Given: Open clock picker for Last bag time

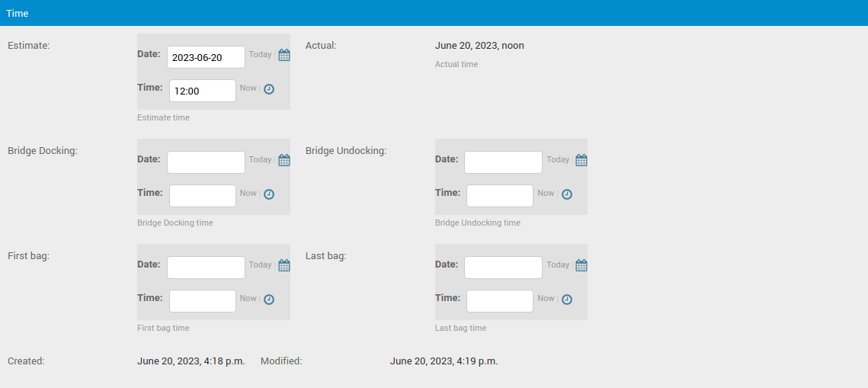Looking at the screenshot, I should [567, 300].
